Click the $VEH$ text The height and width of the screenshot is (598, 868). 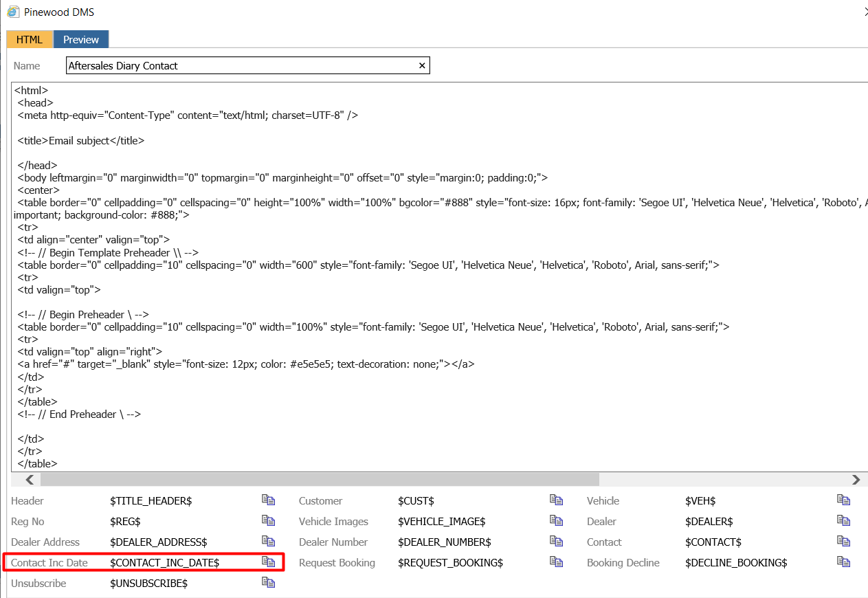[x=700, y=501]
